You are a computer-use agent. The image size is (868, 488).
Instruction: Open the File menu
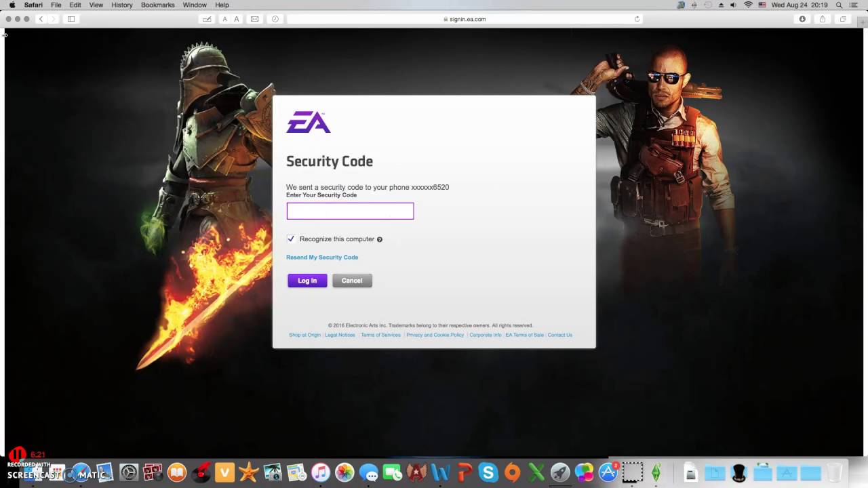(56, 5)
